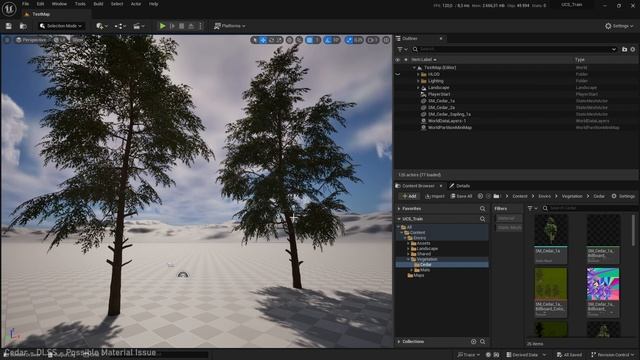Toggle world/local coordinate space globe icon
Screen dimensions: 640x360
289,40
